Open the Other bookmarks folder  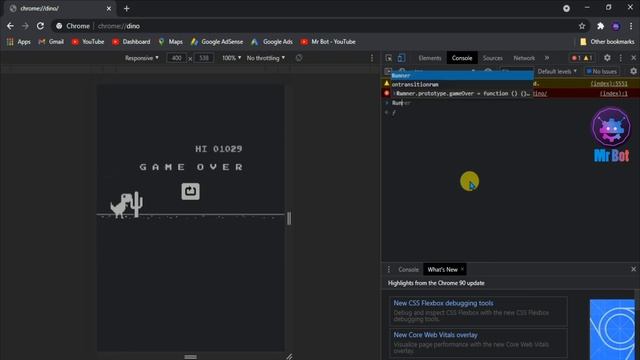[x=607, y=42]
